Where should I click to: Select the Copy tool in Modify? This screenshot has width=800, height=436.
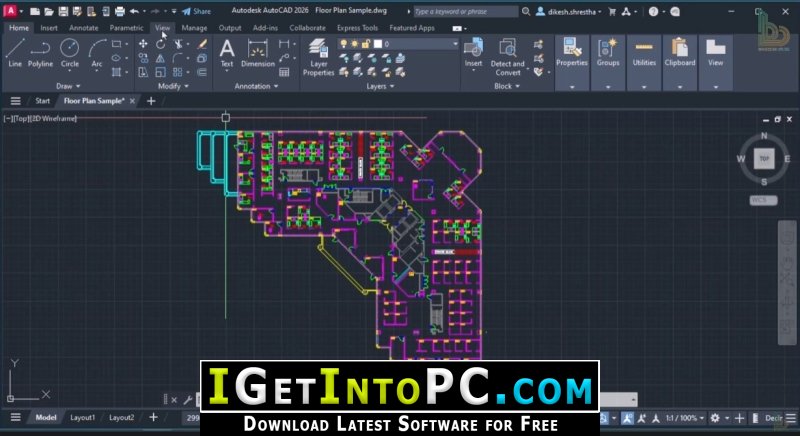coord(143,58)
